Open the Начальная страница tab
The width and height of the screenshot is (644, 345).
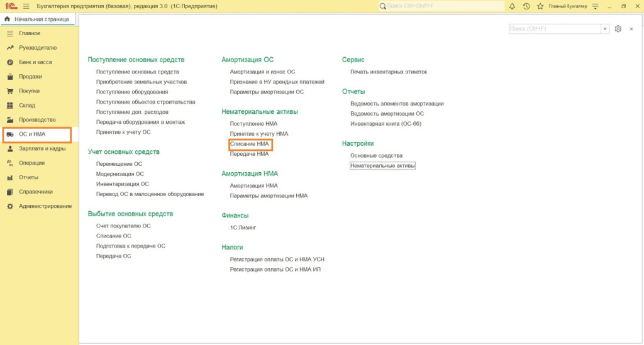(x=37, y=19)
